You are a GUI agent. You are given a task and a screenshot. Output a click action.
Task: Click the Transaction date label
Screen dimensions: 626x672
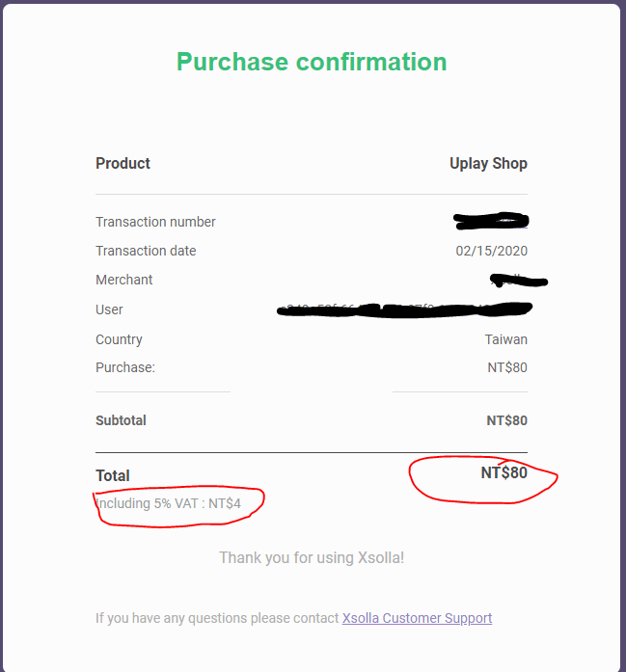click(x=146, y=251)
